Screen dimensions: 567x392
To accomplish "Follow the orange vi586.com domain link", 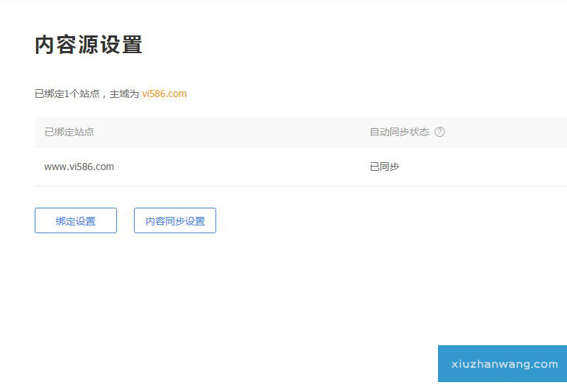I will (164, 94).
